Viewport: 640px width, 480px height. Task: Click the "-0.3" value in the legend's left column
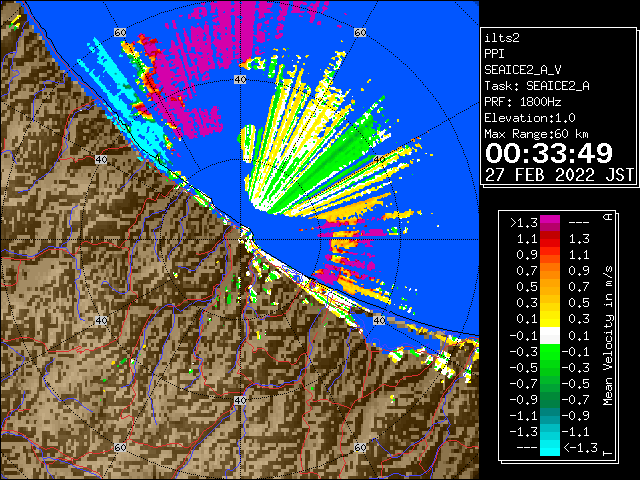523,352
